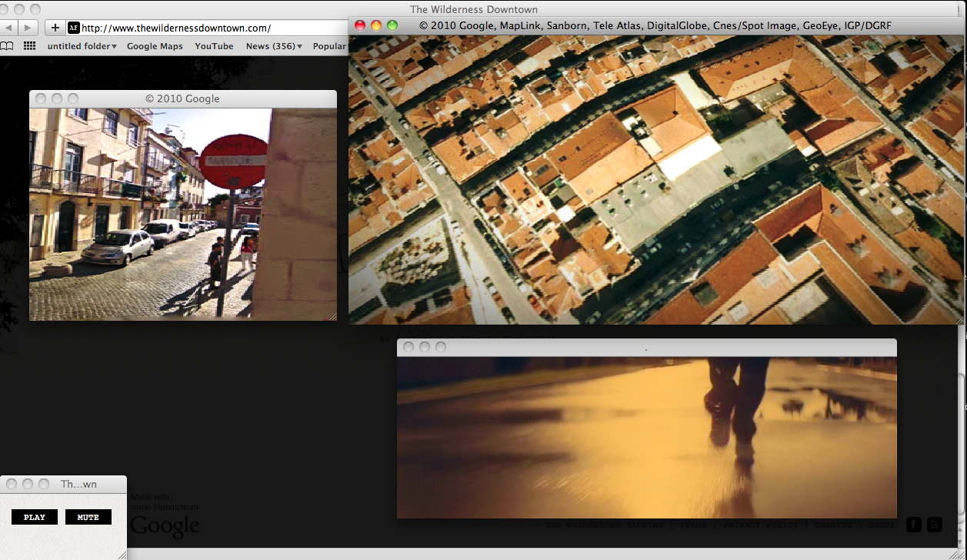Image resolution: width=967 pixels, height=560 pixels.
Task: Click the Google logo at bottom left
Action: [165, 526]
